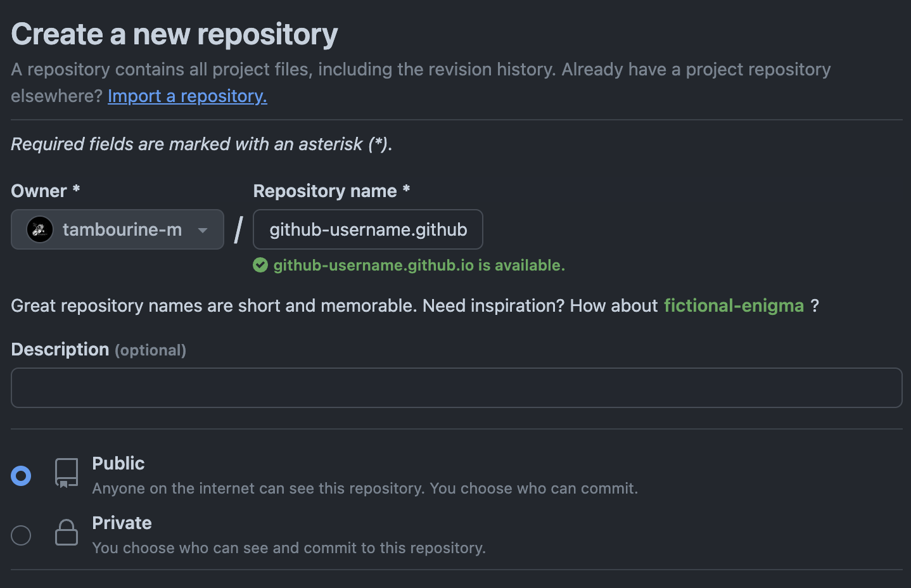
Task: Click the "(optional)" label beside Description
Action: 150,350
